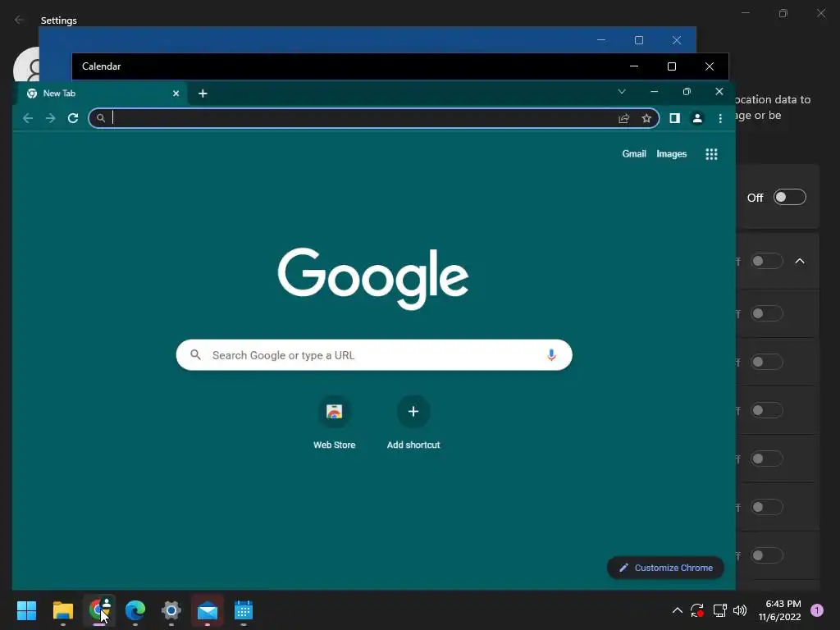Show hidden system tray icons
Viewport: 840px width, 630px height.
coord(677,610)
